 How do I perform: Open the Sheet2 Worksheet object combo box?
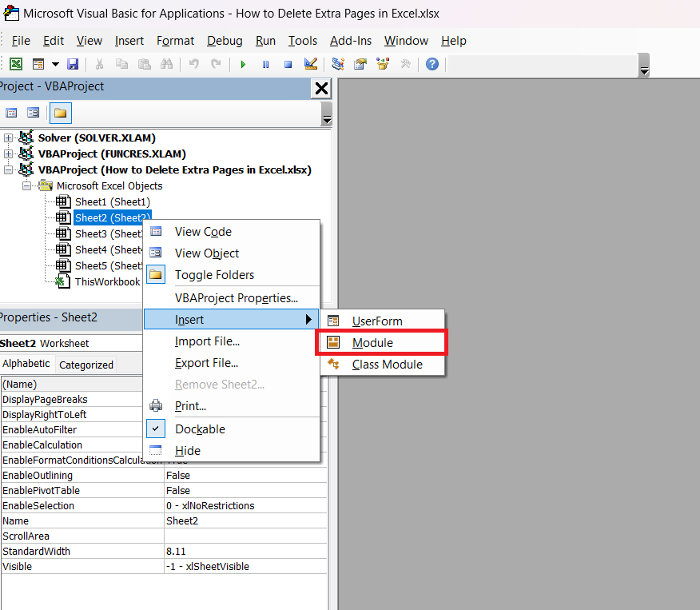click(x=71, y=343)
